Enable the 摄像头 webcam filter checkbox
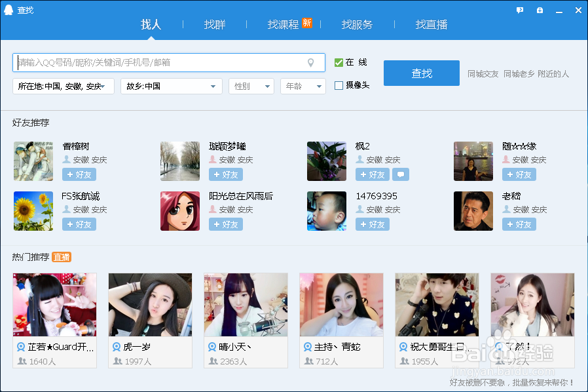 pos(338,86)
